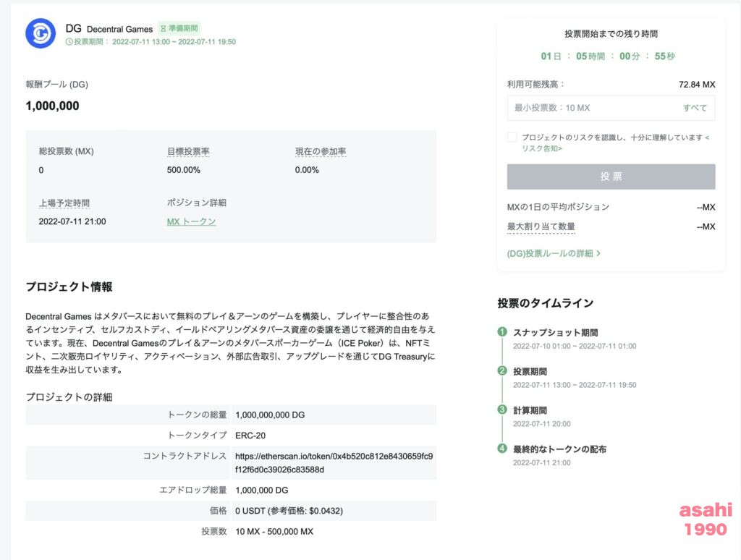Screen dimensions: 741x560
Task: Click the 目標投票率 dotted-underline label
Action: pyautogui.click(x=188, y=152)
